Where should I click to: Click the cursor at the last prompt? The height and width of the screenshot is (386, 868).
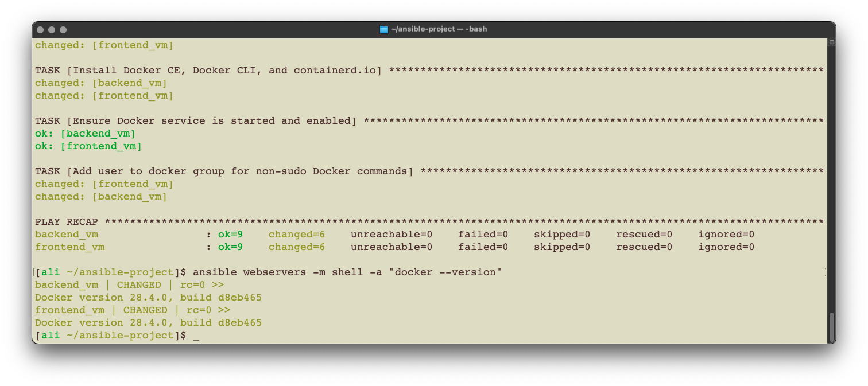coord(196,336)
